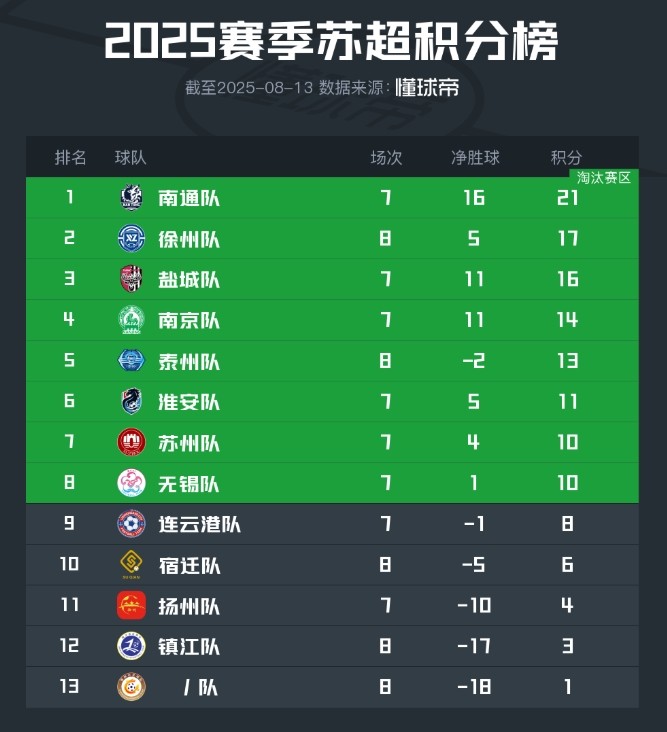This screenshot has width=667, height=732.
Task: Click the 徐州队 team crest icon
Action: (x=131, y=239)
